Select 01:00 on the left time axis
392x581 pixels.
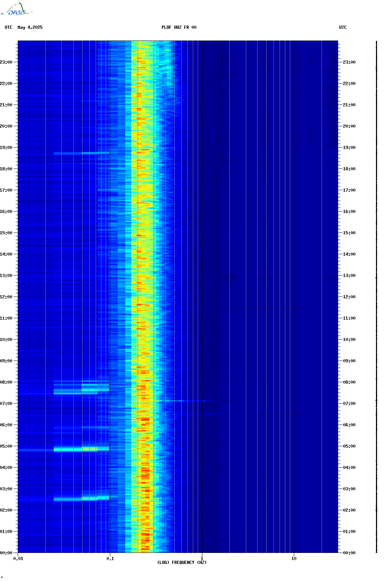pos(6,532)
